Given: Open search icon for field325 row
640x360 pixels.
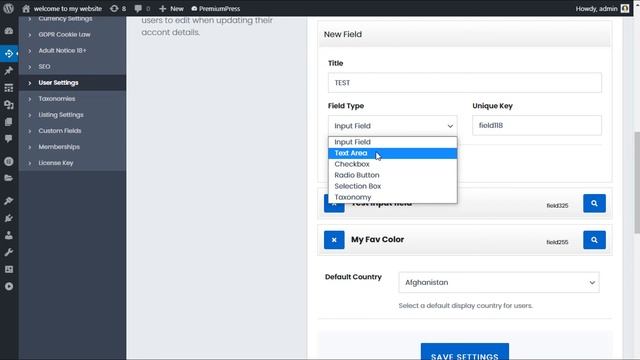Looking at the screenshot, I should pos(594,203).
